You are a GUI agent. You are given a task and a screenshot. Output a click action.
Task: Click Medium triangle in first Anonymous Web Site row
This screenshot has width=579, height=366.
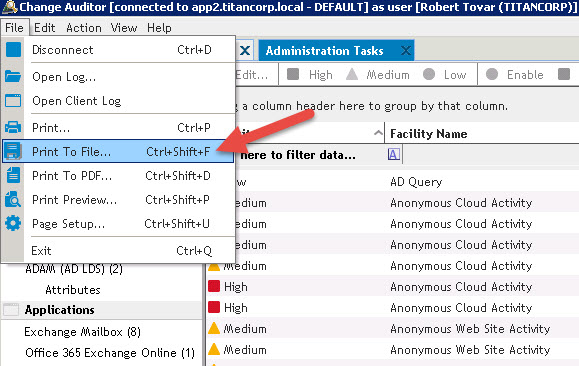coord(214,328)
